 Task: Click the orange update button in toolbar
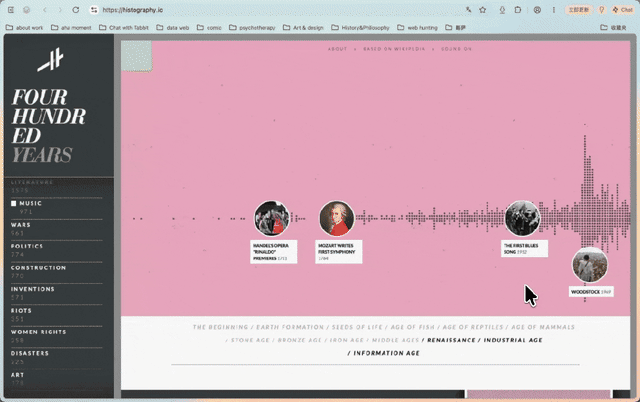[579, 10]
